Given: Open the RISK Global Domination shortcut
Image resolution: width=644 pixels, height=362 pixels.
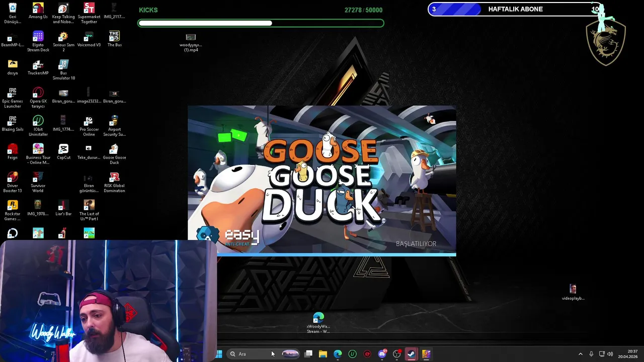Looking at the screenshot, I should [x=114, y=182].
